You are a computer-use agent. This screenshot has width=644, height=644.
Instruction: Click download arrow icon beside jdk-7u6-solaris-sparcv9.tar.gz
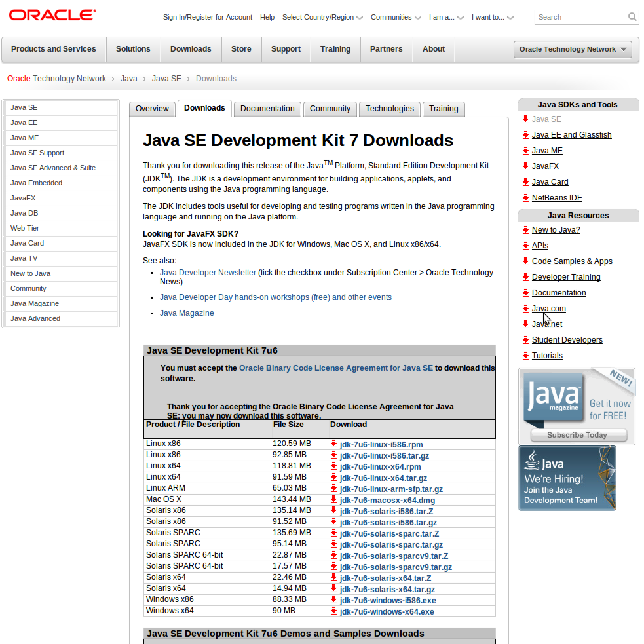pyautogui.click(x=333, y=567)
